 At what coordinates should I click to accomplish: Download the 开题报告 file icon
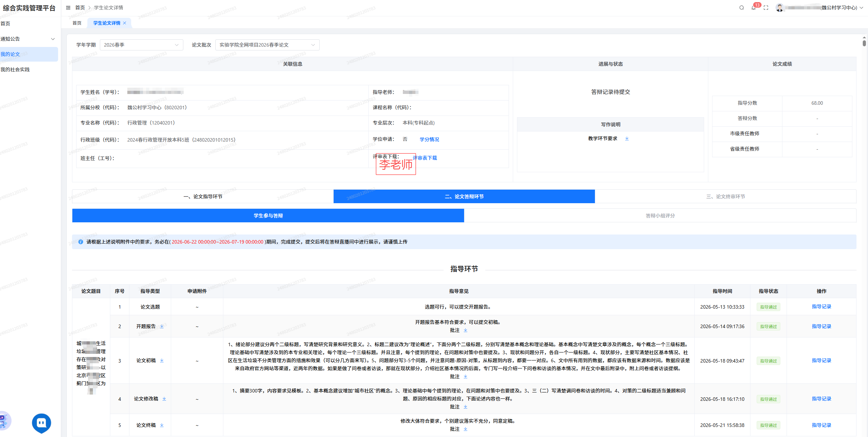[x=162, y=326]
